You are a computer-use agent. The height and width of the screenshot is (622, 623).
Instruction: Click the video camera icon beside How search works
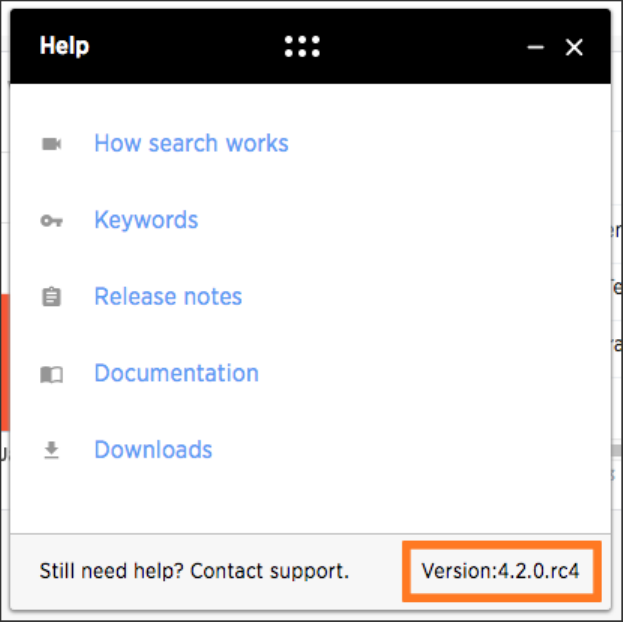pos(52,143)
